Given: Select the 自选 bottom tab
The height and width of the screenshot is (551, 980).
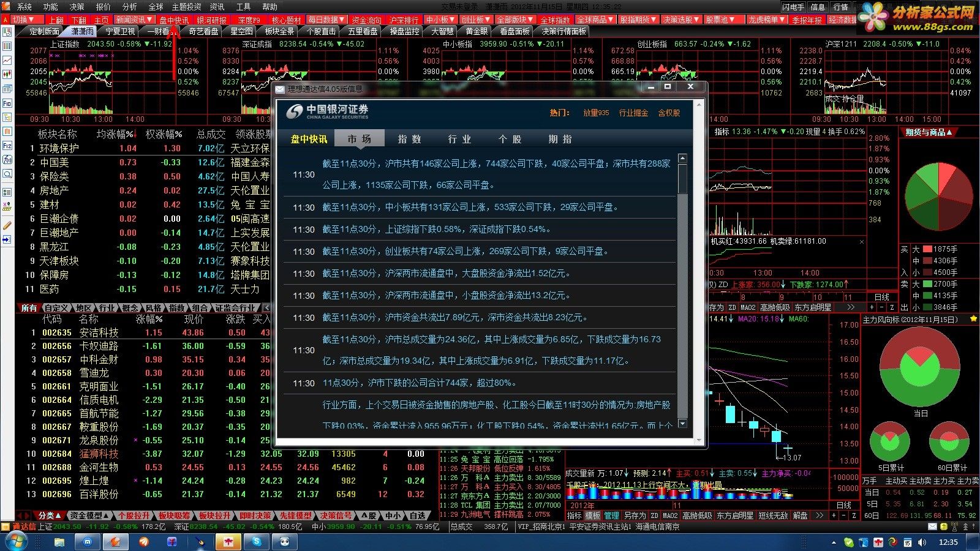Looking at the screenshot, I should click(x=417, y=515).
